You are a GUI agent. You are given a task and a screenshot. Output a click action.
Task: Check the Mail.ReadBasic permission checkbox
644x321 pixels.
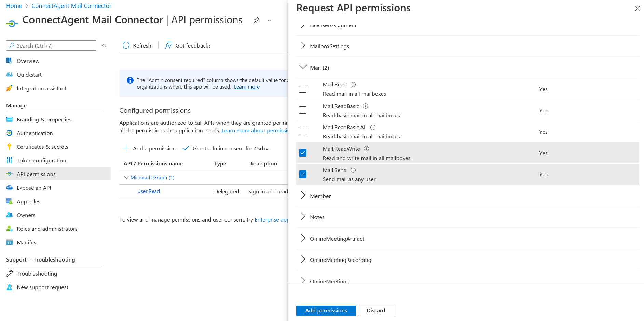click(x=303, y=110)
